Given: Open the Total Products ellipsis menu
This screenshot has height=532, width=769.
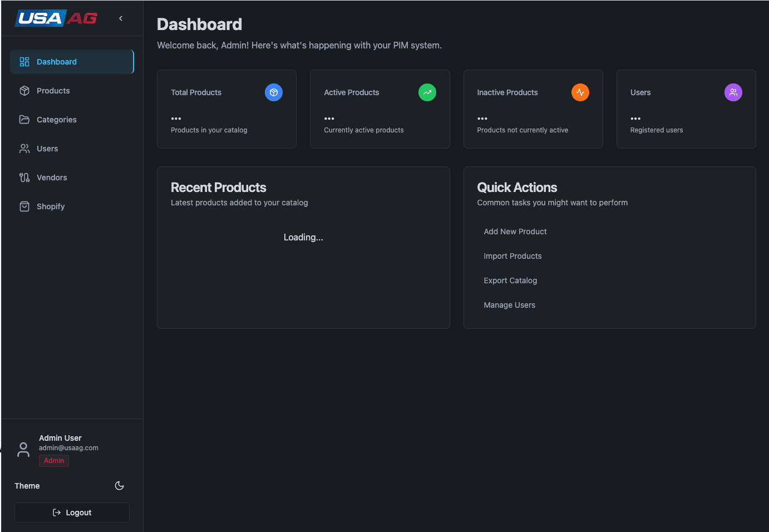Looking at the screenshot, I should pyautogui.click(x=176, y=118).
